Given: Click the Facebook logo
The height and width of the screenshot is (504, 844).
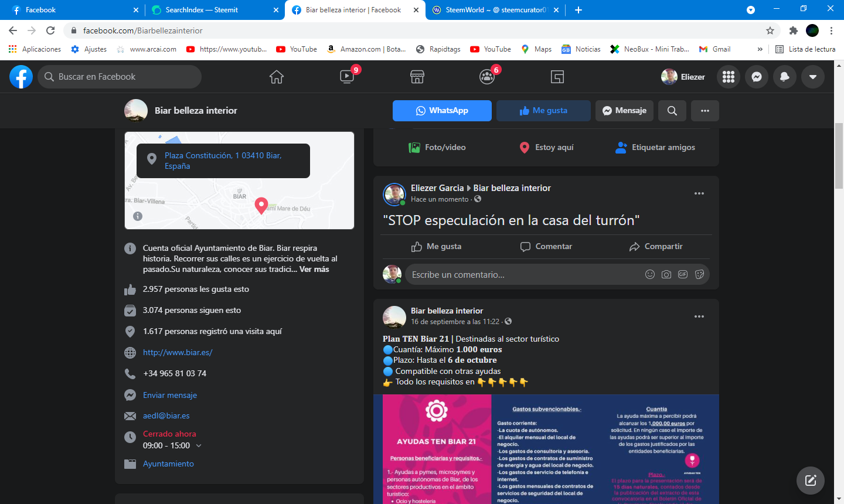Looking at the screenshot, I should (x=21, y=77).
